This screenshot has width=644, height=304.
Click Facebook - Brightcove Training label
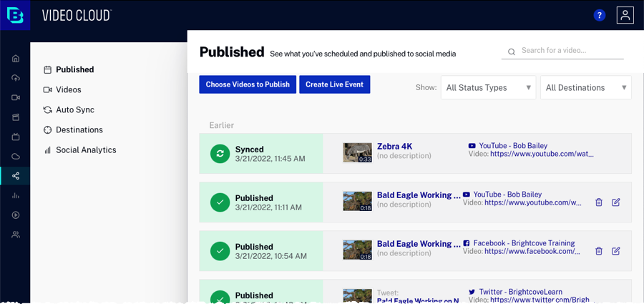pos(524,243)
